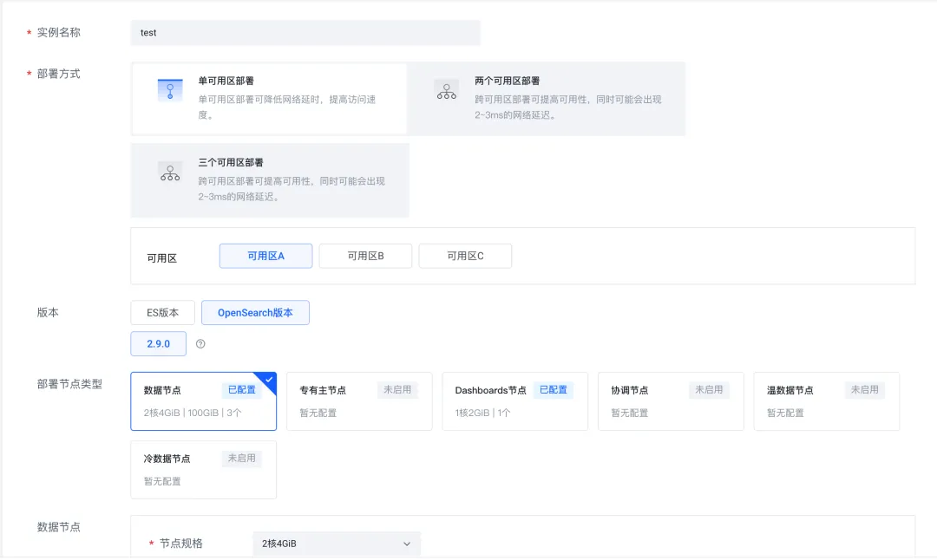
Task: Click the blue checkmark on 数据节点 card
Action: click(270, 379)
